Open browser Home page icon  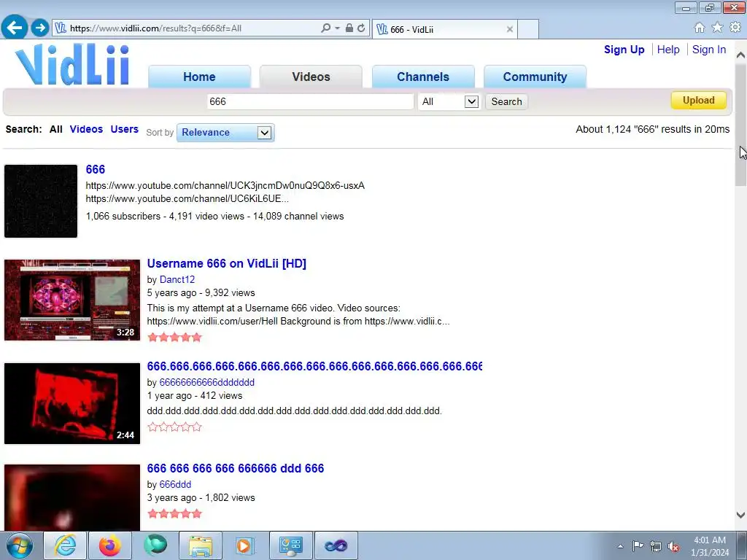(700, 28)
